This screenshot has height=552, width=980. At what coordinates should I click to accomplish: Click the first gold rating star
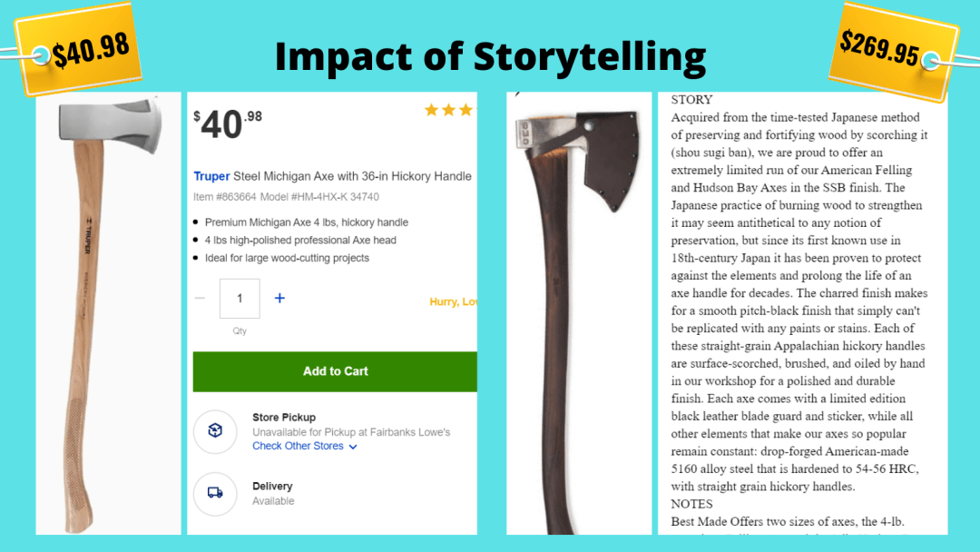(x=431, y=110)
